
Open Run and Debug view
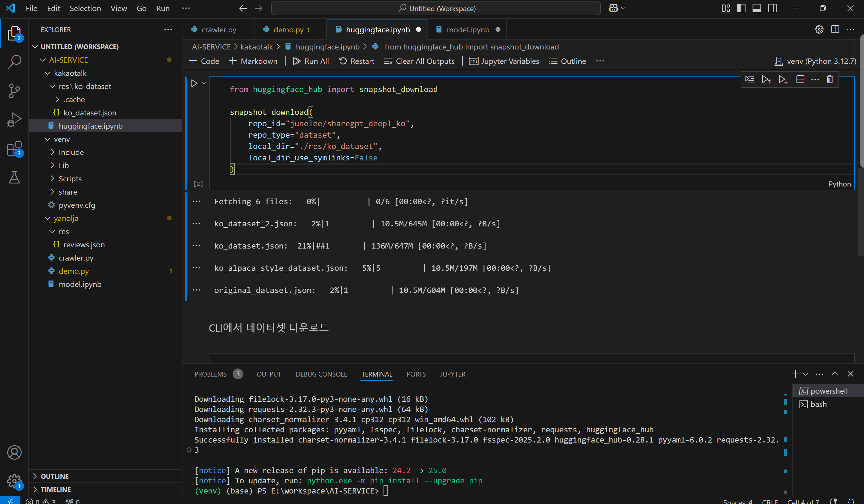point(14,120)
